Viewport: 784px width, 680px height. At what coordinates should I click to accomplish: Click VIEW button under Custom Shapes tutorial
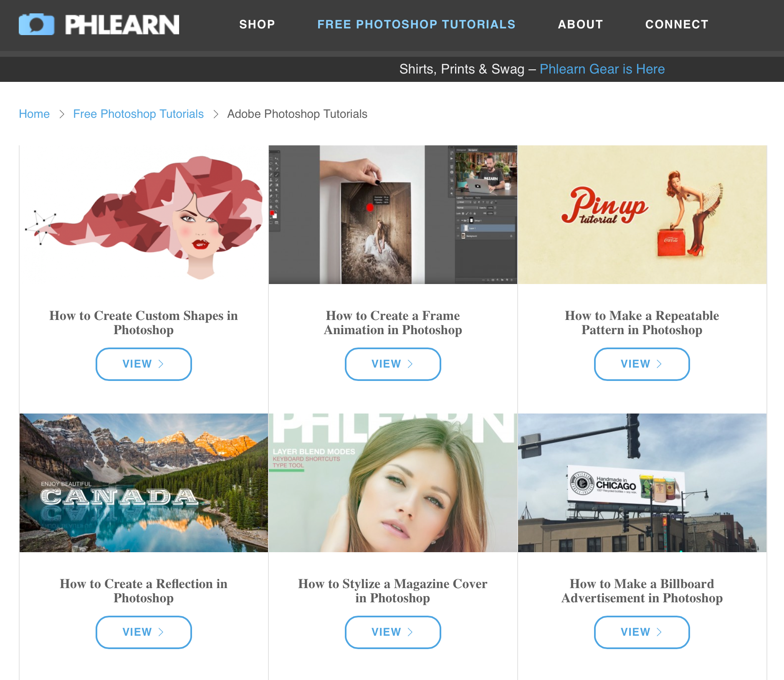coord(144,364)
